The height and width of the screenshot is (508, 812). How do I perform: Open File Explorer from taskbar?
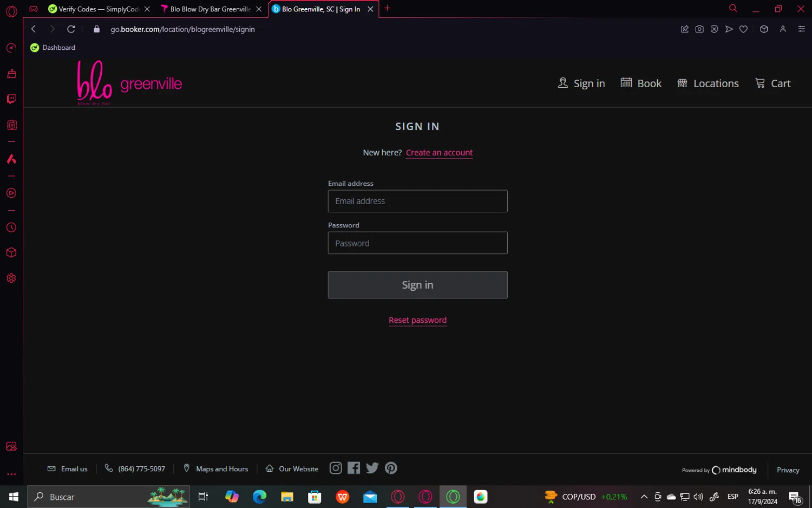pos(287,497)
